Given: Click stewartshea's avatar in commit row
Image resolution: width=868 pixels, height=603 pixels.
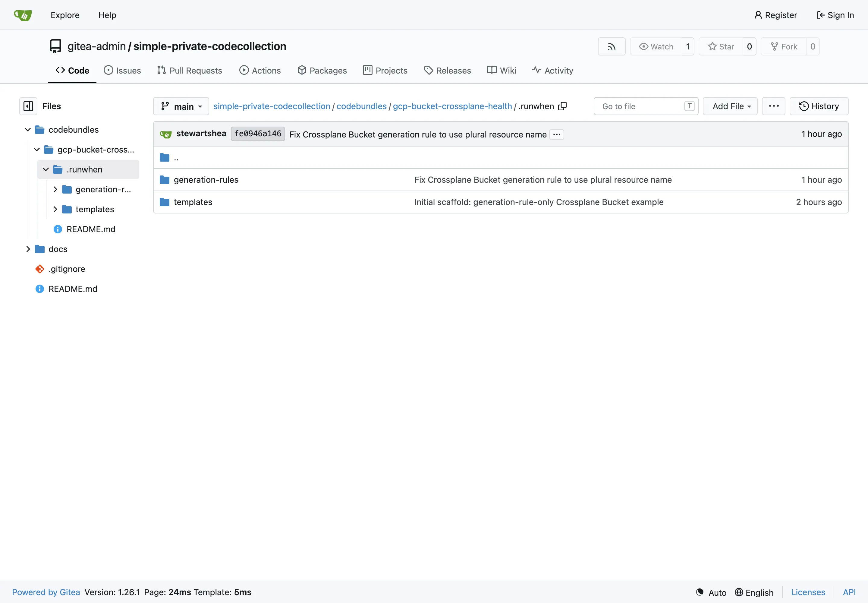Looking at the screenshot, I should click(x=166, y=134).
